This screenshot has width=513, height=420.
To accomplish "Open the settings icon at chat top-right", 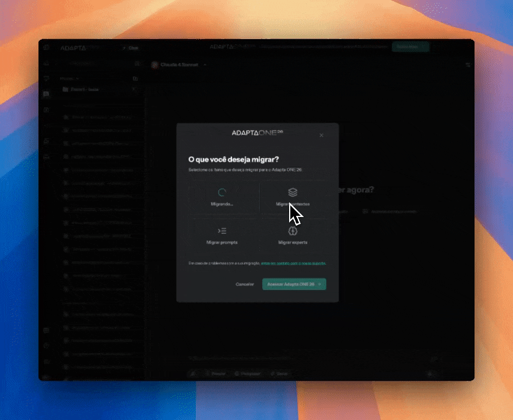I will click(468, 65).
